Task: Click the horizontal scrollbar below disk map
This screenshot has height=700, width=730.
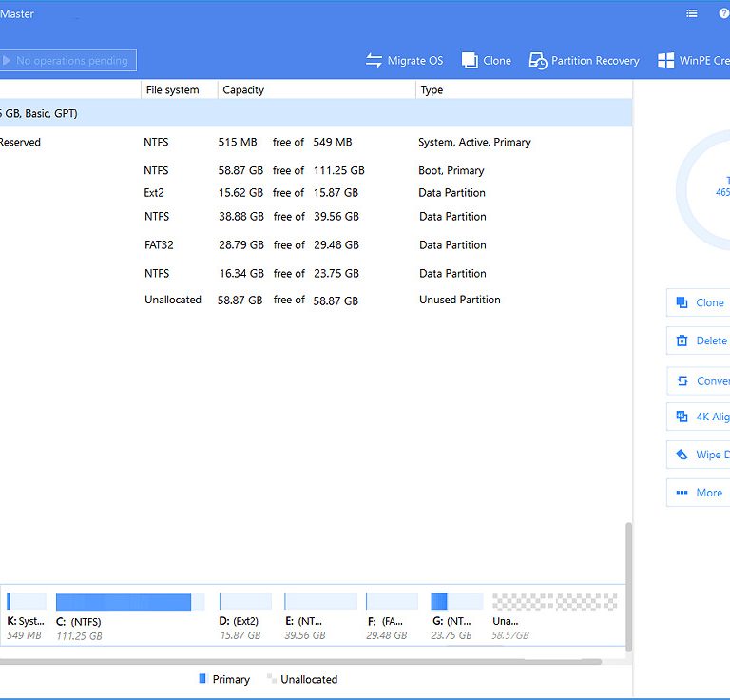Action: coord(300,661)
